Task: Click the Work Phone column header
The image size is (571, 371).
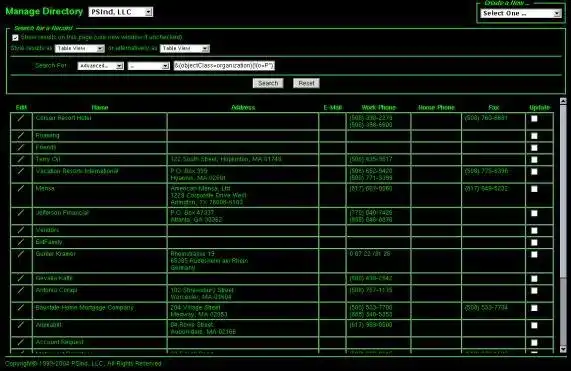Action: coord(378,107)
